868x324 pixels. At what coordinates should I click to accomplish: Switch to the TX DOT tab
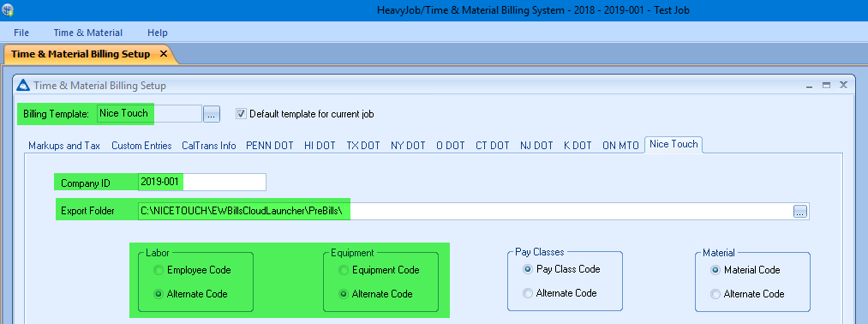[x=363, y=146]
